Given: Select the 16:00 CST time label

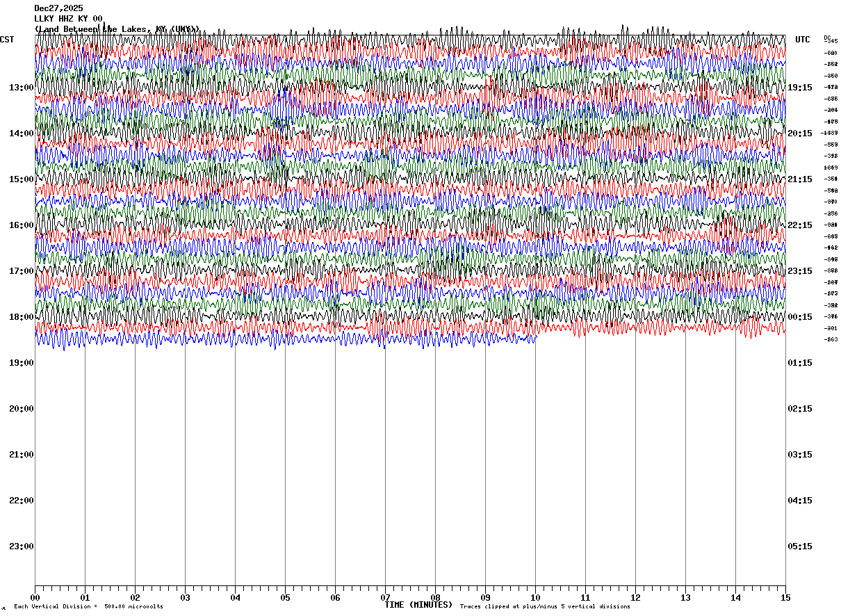Looking at the screenshot, I should [x=22, y=225].
